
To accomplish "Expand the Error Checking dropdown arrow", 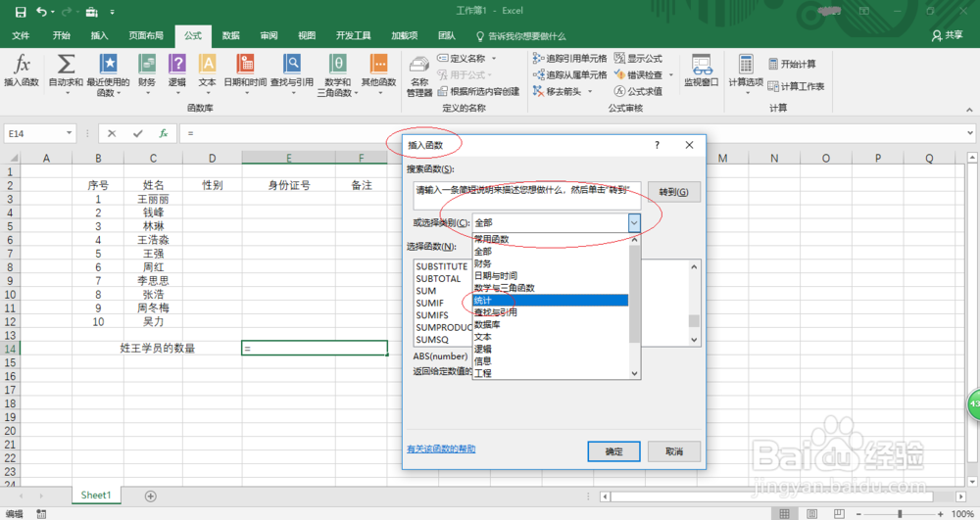I will [671, 74].
